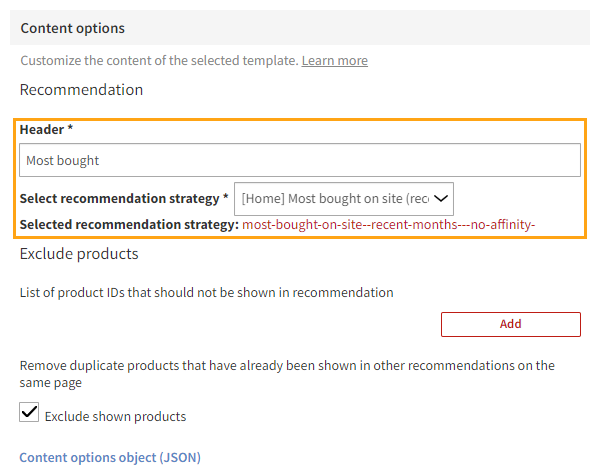Click into the Header text field
The height and width of the screenshot is (475, 600).
[x=300, y=160]
